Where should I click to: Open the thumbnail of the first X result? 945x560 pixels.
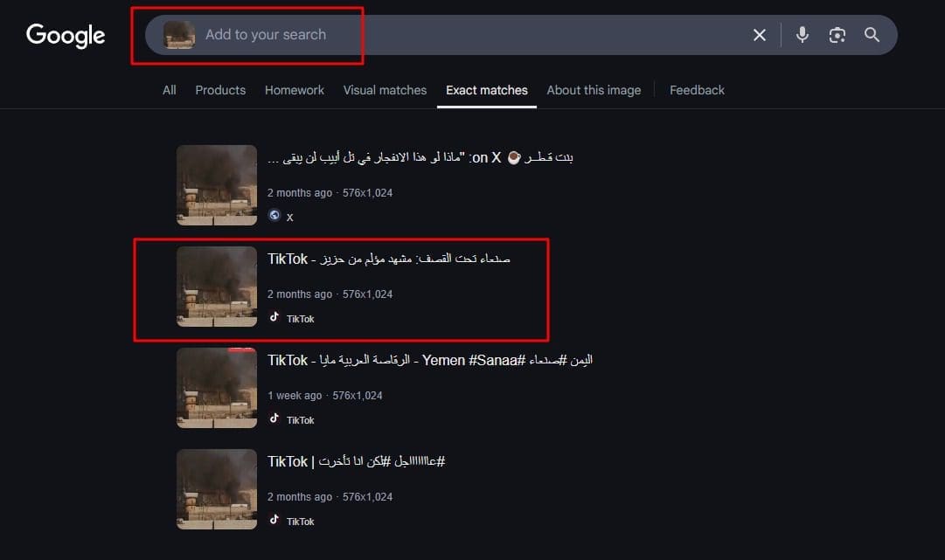(217, 185)
